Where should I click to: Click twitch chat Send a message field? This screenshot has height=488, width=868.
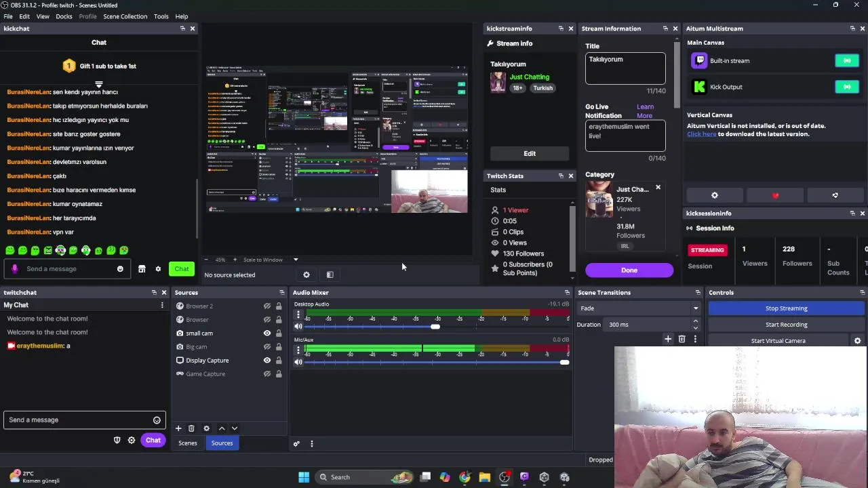pyautogui.click(x=85, y=420)
